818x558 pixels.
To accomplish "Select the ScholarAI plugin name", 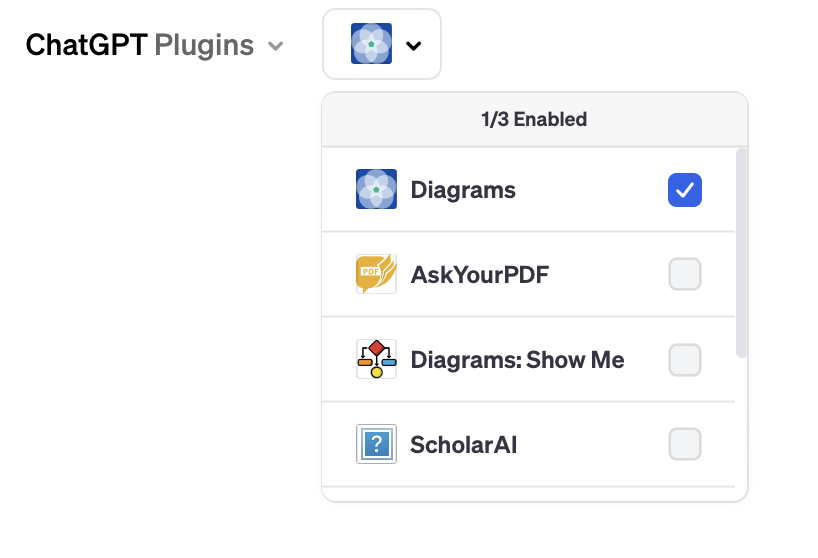I will pyautogui.click(x=463, y=445).
